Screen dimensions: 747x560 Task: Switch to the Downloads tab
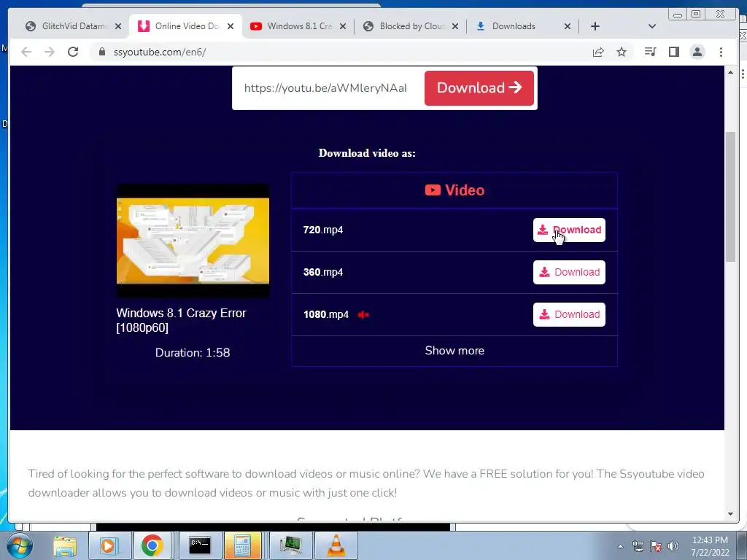pyautogui.click(x=523, y=26)
